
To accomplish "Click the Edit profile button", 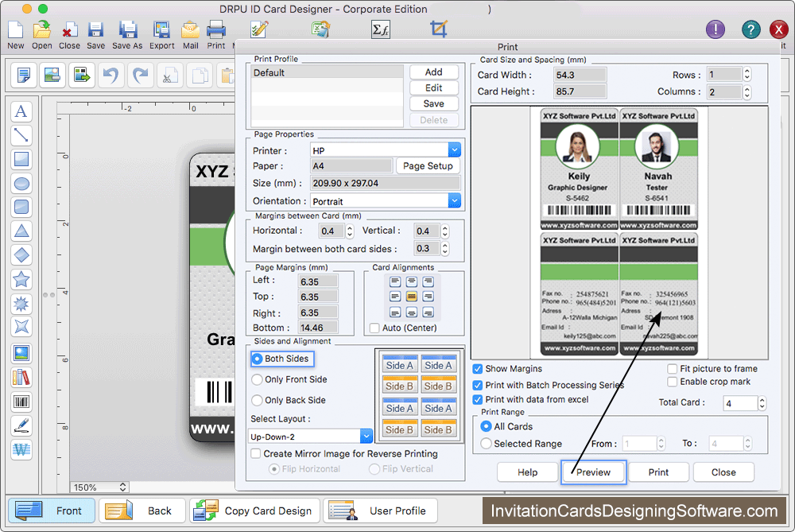I will 434,87.
